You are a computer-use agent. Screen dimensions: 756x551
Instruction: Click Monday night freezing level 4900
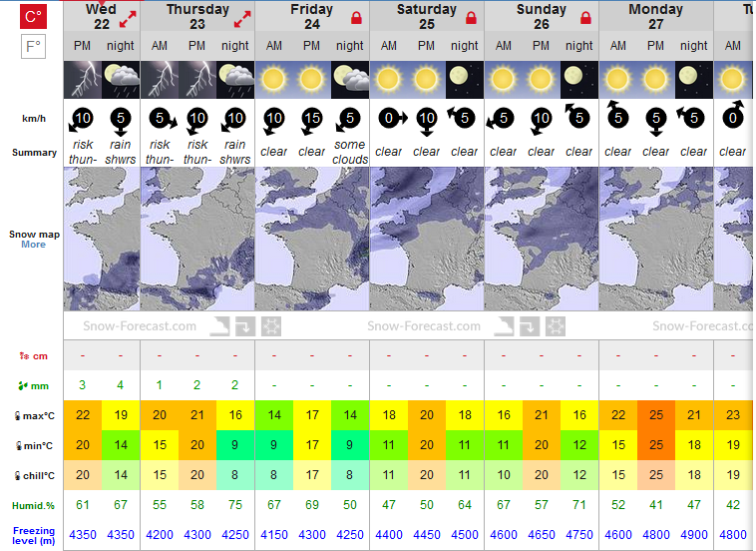coord(694,535)
